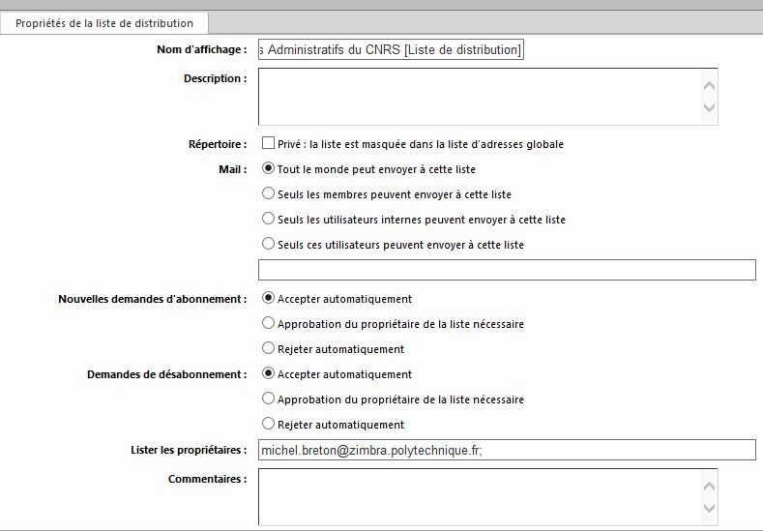
Task: Click the Description label
Action: tap(215, 78)
